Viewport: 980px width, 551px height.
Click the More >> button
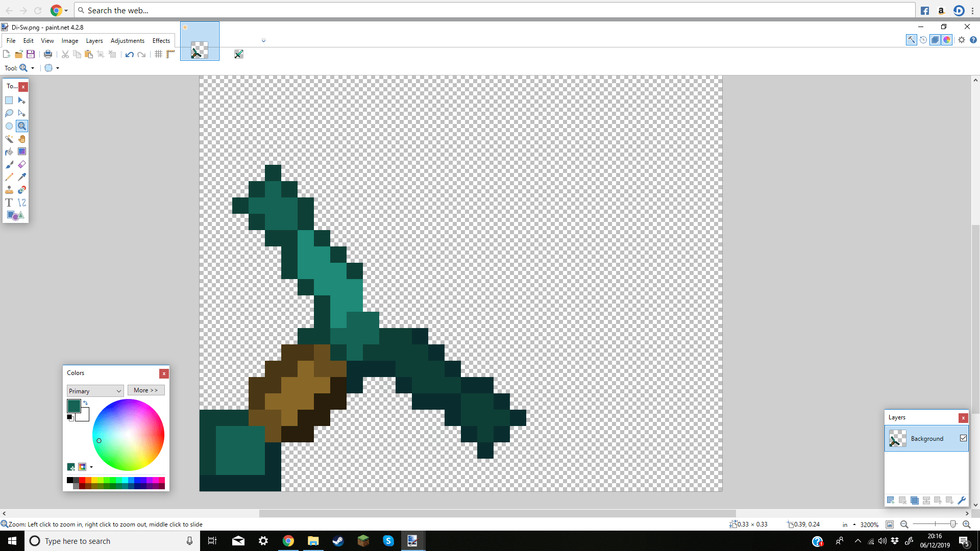point(146,390)
